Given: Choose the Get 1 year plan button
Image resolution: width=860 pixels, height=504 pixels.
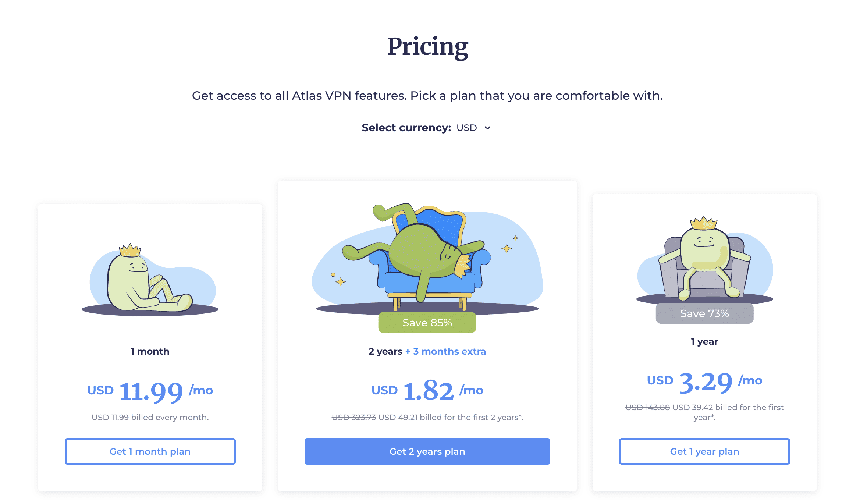Looking at the screenshot, I should [704, 451].
